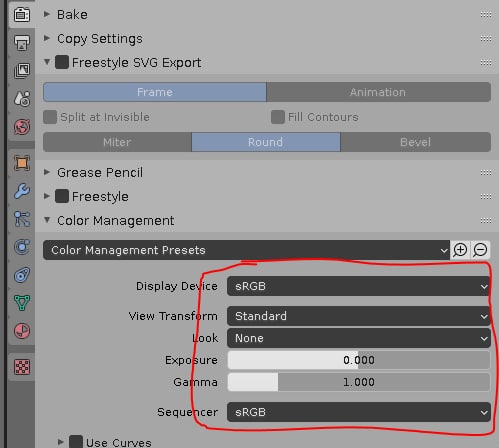Collapse the Freestyle SVG Export panel
This screenshot has height=448, width=499.
tap(47, 62)
